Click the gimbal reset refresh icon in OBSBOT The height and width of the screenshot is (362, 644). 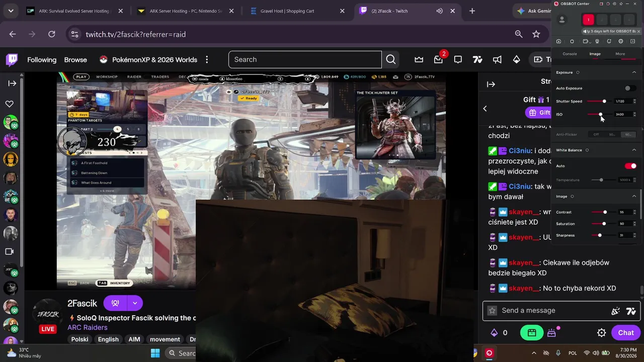tap(609, 41)
